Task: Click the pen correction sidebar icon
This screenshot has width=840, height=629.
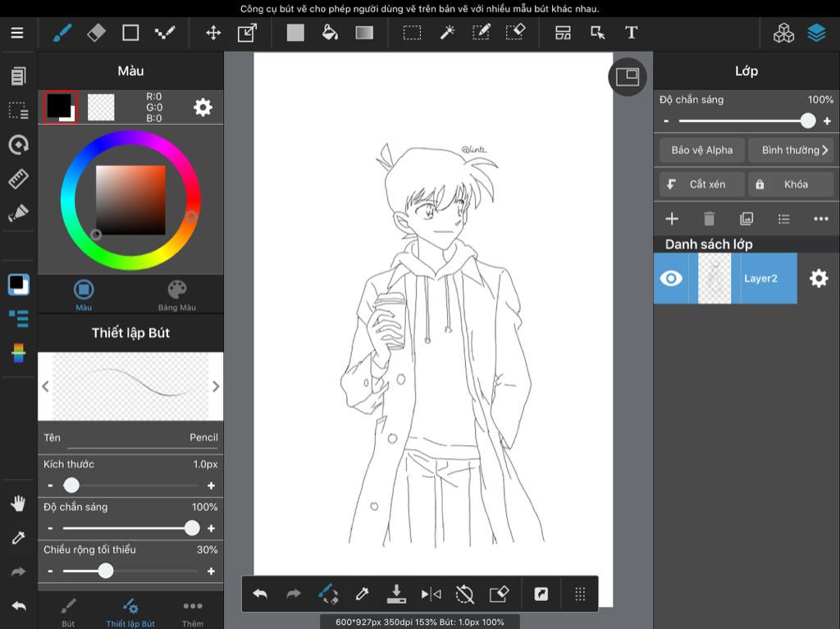Action: click(18, 212)
